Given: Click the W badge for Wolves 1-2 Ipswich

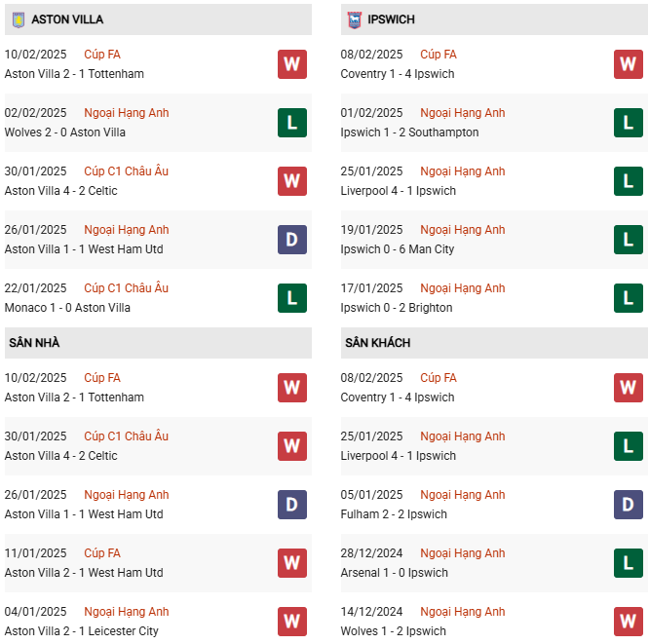Looking at the screenshot, I should [x=628, y=622].
